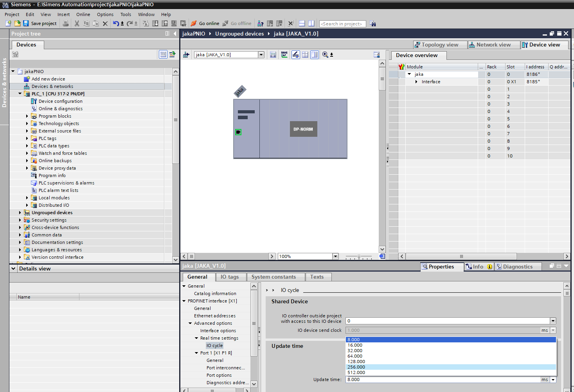Toggle split editor space horizontally
This screenshot has height=392, width=574.
click(302, 23)
